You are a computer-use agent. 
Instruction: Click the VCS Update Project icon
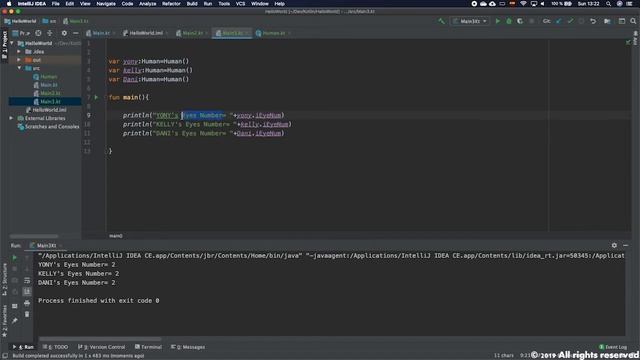[559, 21]
